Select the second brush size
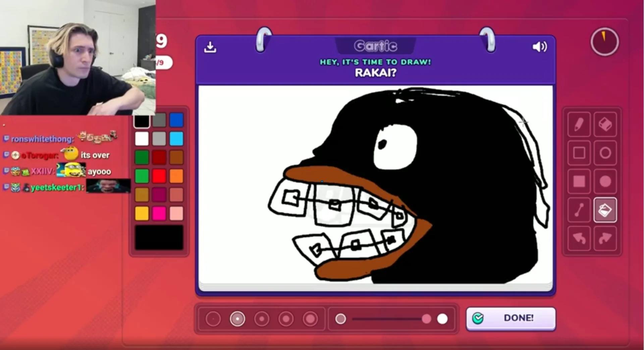Image resolution: width=644 pixels, height=350 pixels. [x=237, y=319]
